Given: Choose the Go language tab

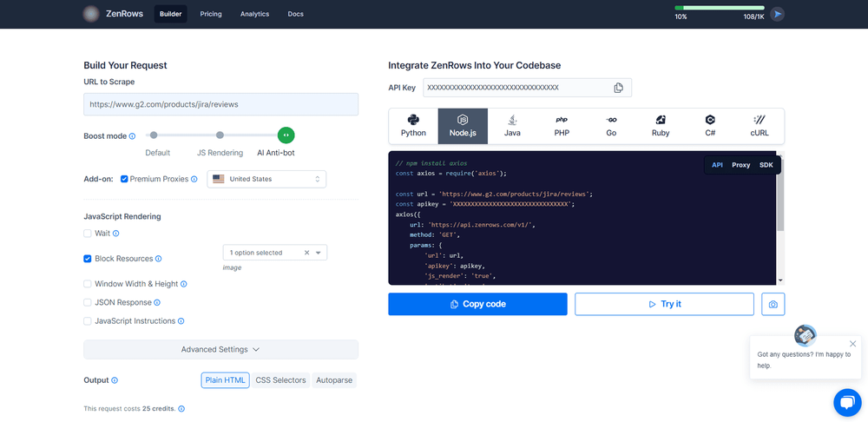Looking at the screenshot, I should click(x=611, y=126).
